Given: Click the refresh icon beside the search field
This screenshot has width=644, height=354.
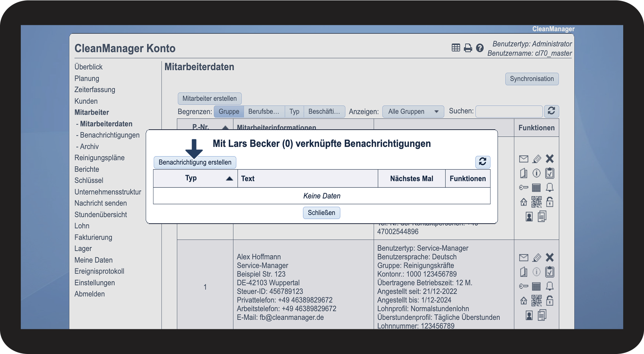Looking at the screenshot, I should [551, 111].
